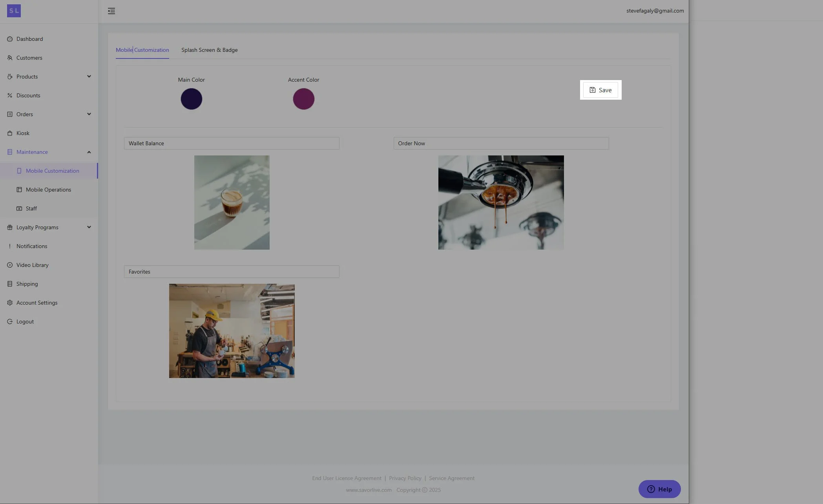Viewport: 823px width, 504px height.
Task: Click the SL logo icon
Action: pyautogui.click(x=14, y=11)
